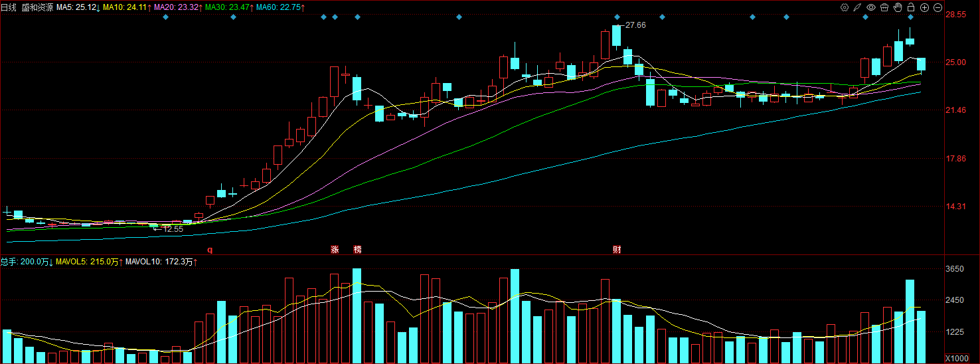Select the hand pan tool
The height and width of the screenshot is (364, 980).
[x=898, y=7]
